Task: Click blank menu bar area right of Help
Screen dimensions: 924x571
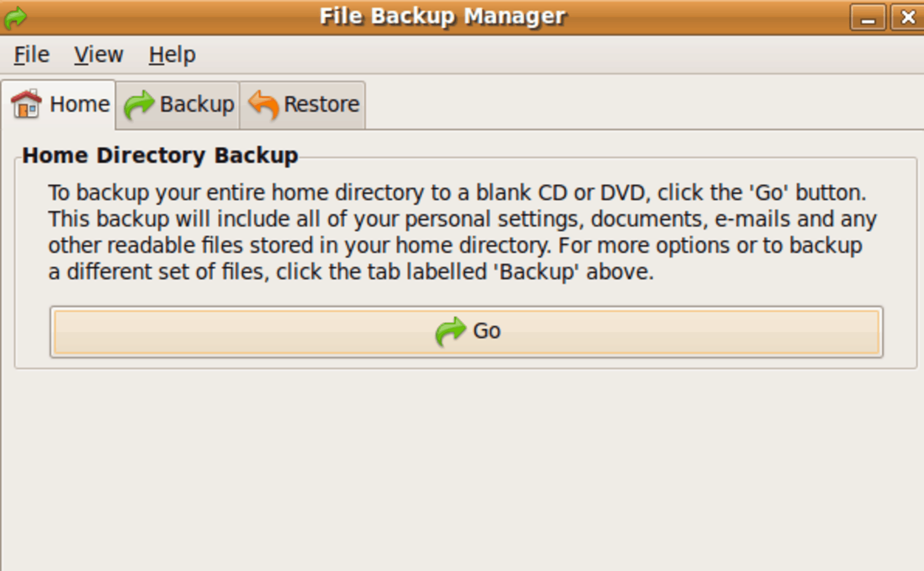Action: click(x=559, y=55)
